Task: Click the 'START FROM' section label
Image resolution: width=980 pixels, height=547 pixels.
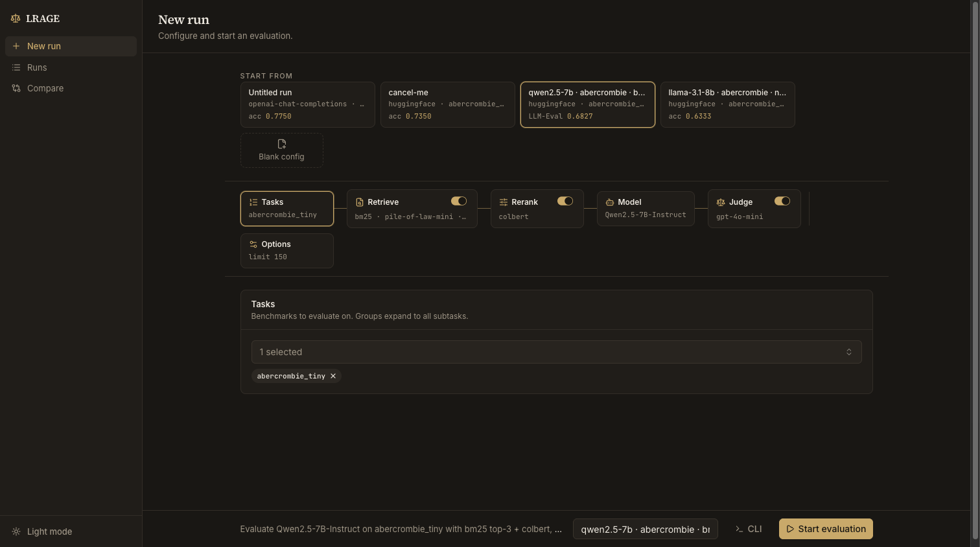Action: pyautogui.click(x=266, y=76)
